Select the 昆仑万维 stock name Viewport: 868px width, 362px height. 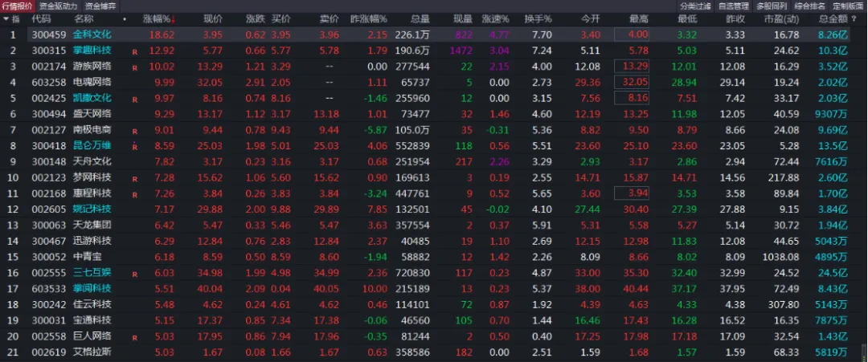[92, 146]
